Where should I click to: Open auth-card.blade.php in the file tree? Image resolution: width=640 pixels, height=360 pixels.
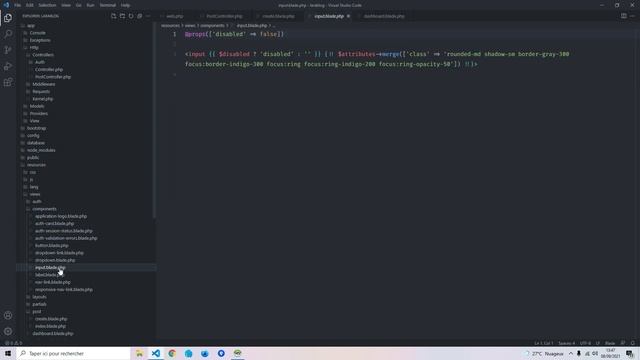(54, 224)
